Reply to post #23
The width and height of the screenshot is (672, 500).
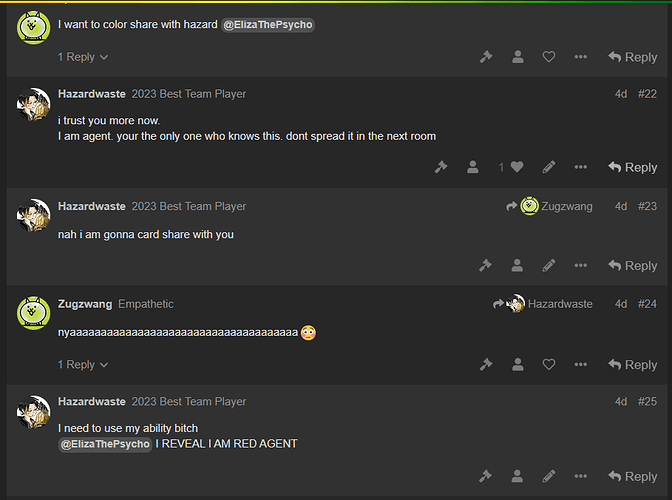(x=632, y=266)
